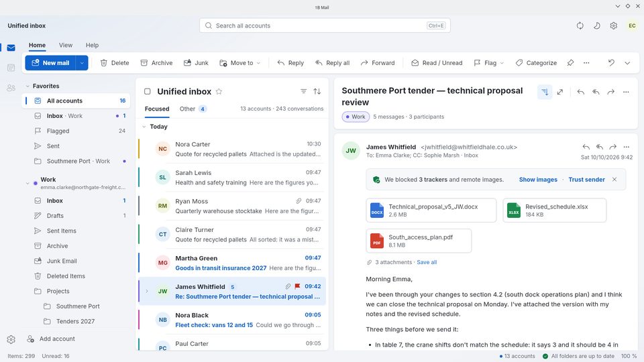Click the Trust sender link
Screen dimensions: 644x362
pyautogui.click(x=586, y=180)
